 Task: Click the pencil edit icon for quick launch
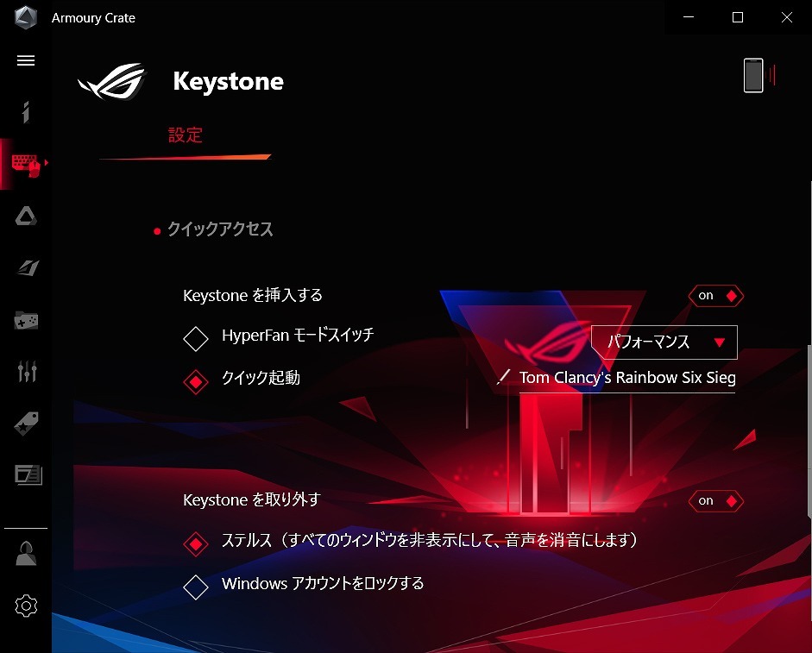[x=503, y=377]
